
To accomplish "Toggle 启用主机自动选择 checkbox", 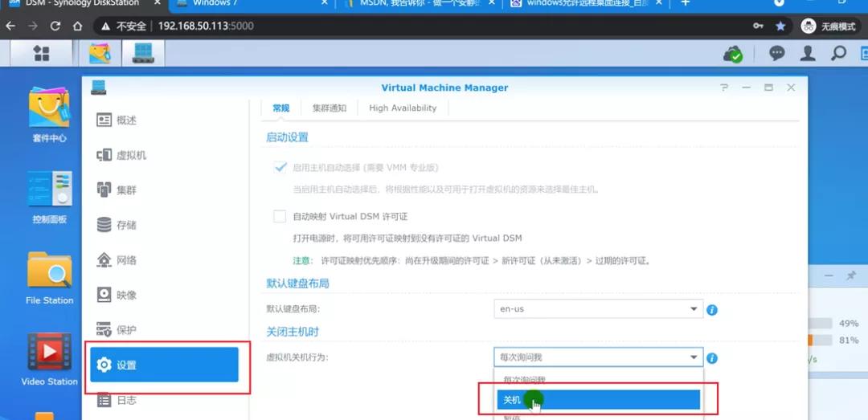I will click(x=280, y=168).
